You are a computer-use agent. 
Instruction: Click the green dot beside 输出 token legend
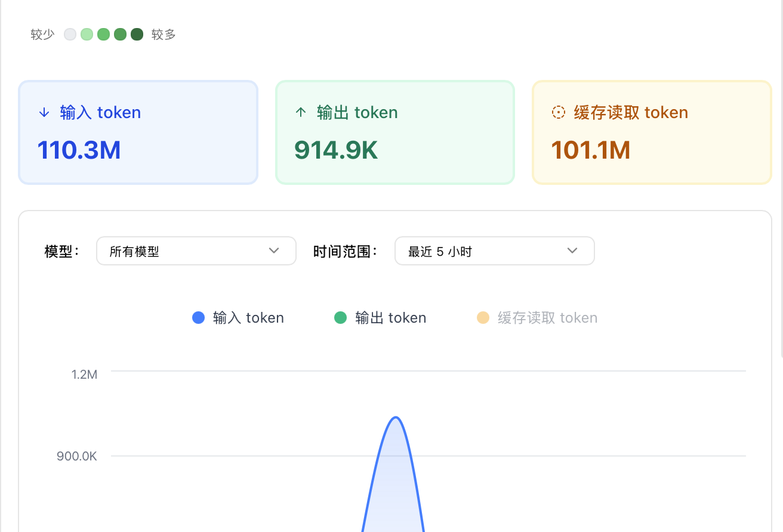(x=340, y=317)
